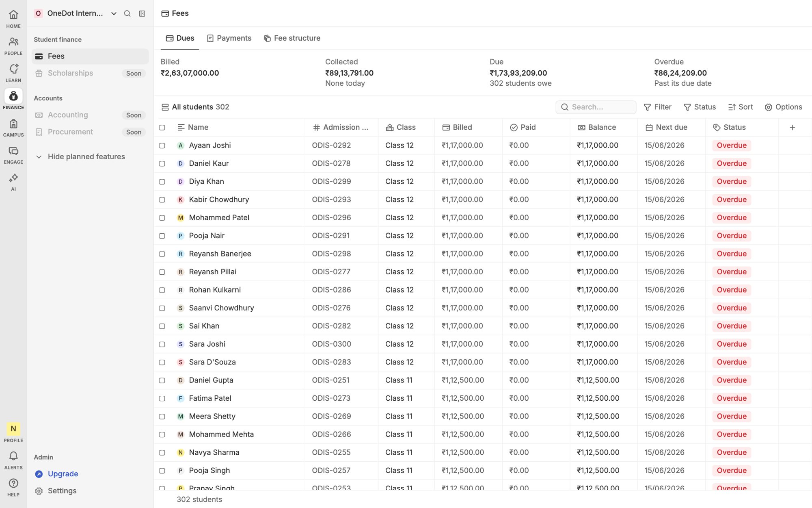This screenshot has height=508, width=812.
Task: Open the Help icon
Action: pos(13,483)
